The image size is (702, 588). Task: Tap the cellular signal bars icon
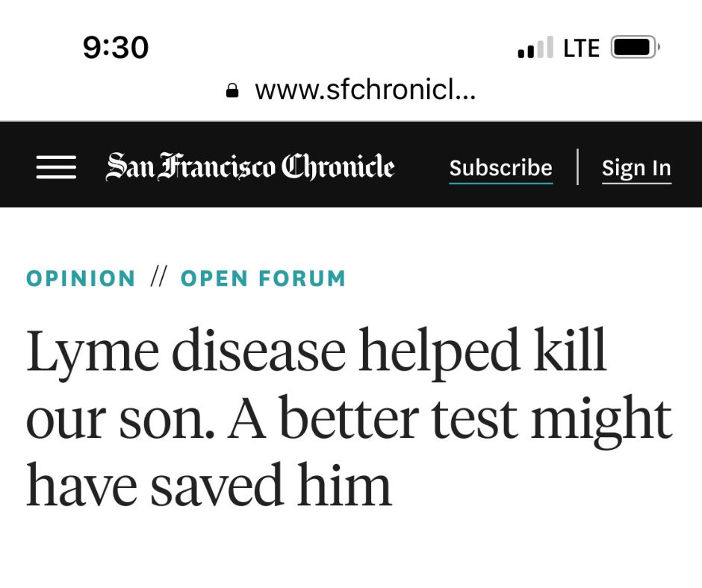point(535,49)
